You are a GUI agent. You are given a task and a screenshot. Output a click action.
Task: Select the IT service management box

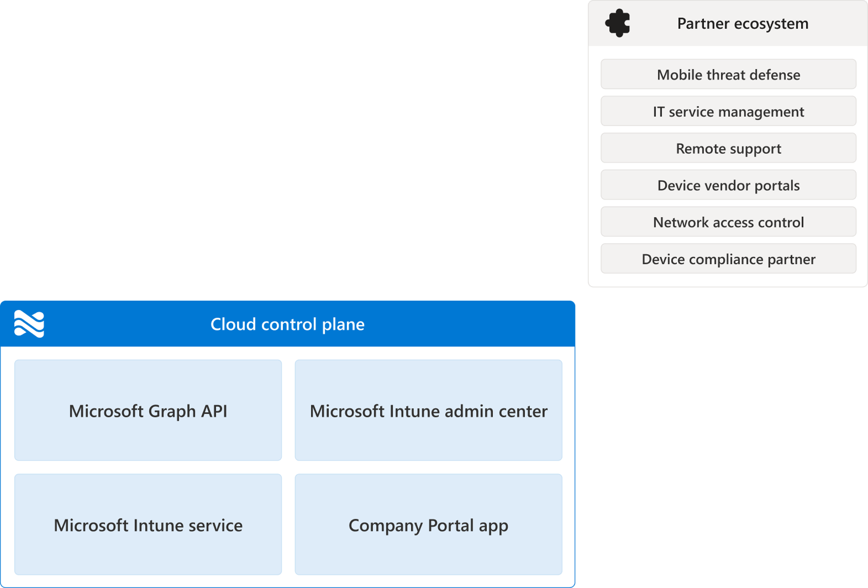point(728,111)
